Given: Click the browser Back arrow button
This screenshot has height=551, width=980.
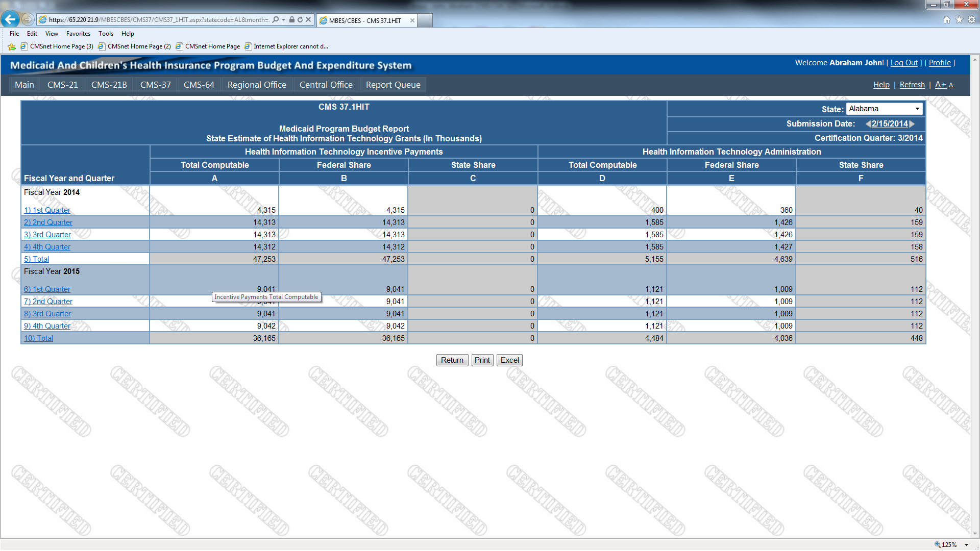Looking at the screenshot, I should tap(10, 19).
